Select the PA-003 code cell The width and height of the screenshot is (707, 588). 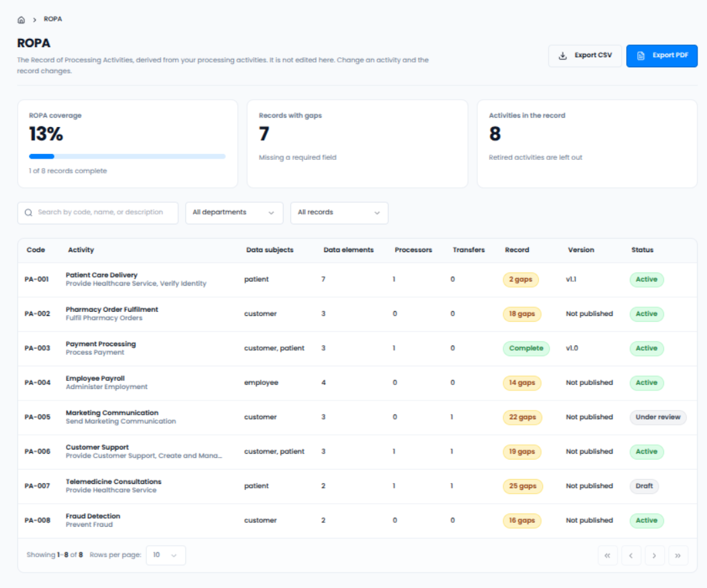click(37, 348)
